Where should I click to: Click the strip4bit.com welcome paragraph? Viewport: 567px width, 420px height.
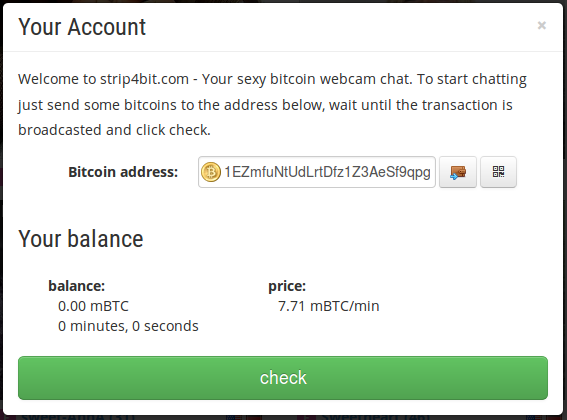[x=272, y=105]
